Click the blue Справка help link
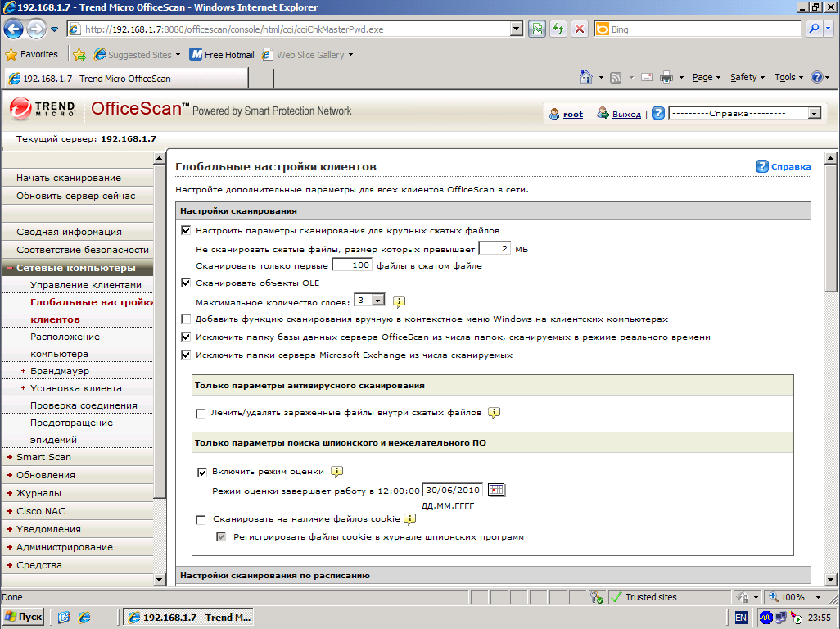 click(x=791, y=166)
